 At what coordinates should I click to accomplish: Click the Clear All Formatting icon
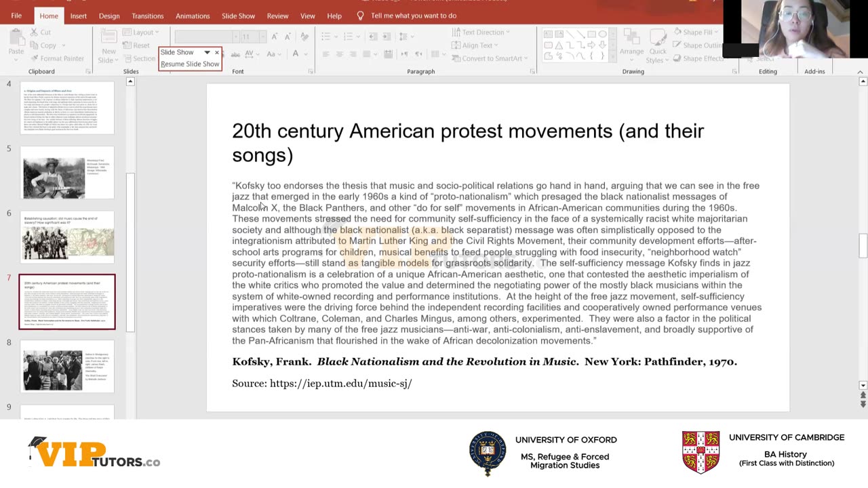(x=305, y=37)
